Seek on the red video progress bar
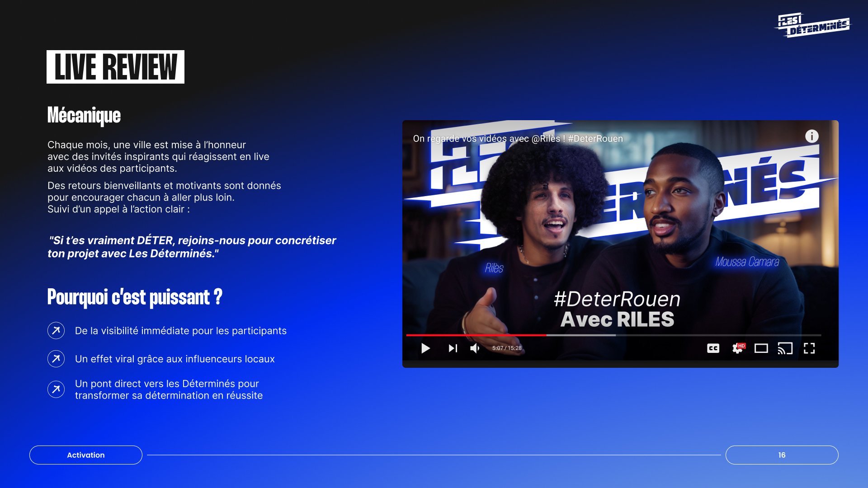 click(x=613, y=335)
